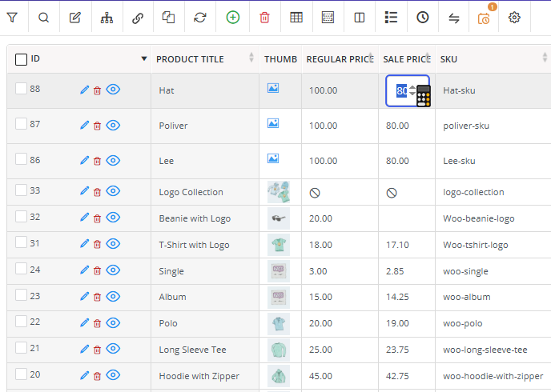Open the T-Shirt with Logo thumbnail
This screenshot has width=551, height=392.
click(279, 245)
